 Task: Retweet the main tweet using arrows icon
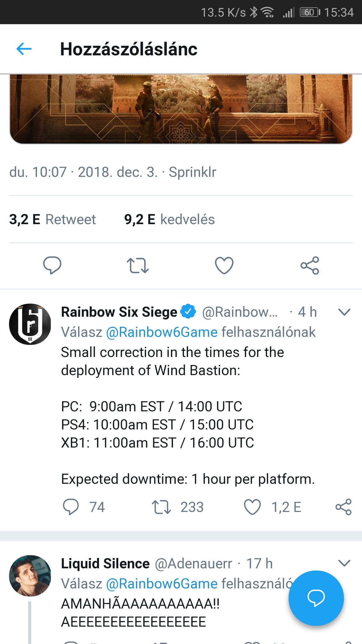point(138,265)
